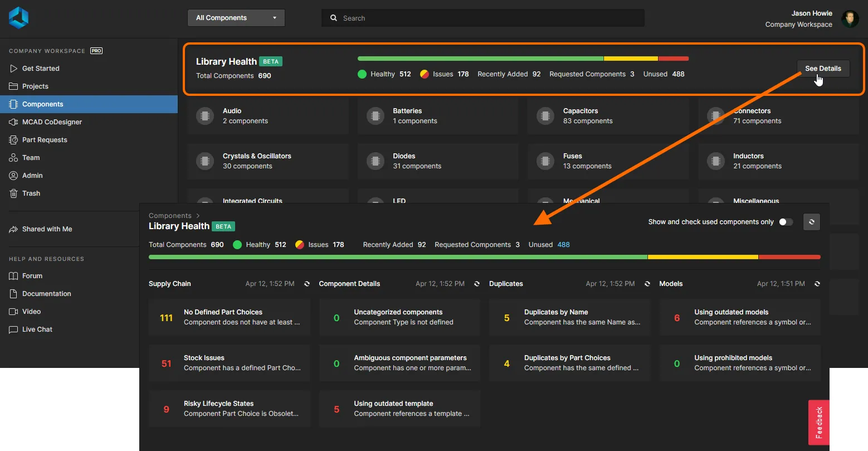Click the Shared with Me arrow icon
The image size is (868, 451).
(x=13, y=229)
